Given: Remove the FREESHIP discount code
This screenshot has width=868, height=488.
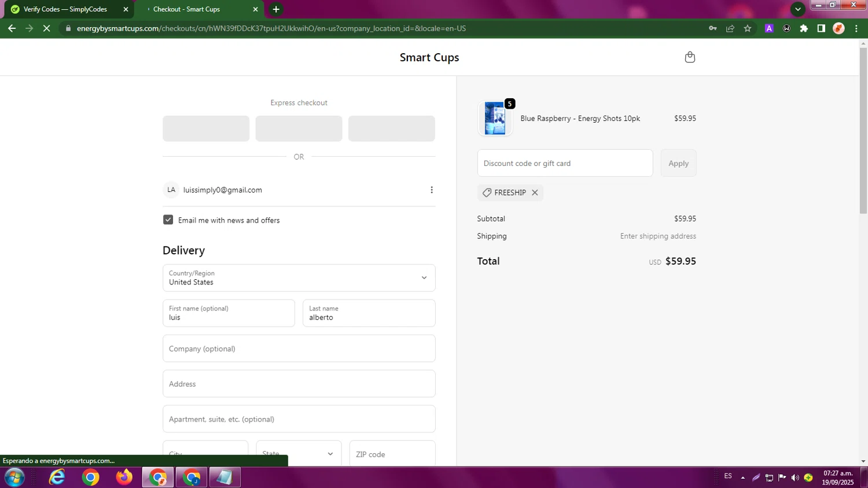Looking at the screenshot, I should [535, 193].
